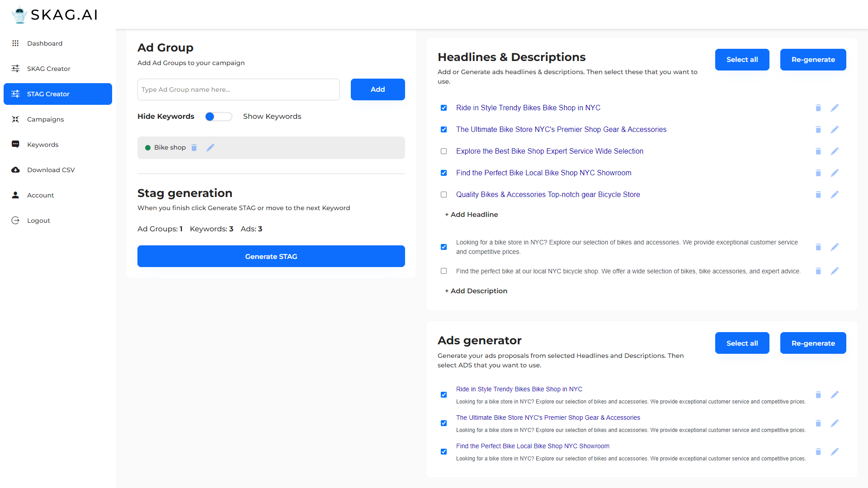
Task: Click '+ Add Description' link
Action: (x=476, y=291)
